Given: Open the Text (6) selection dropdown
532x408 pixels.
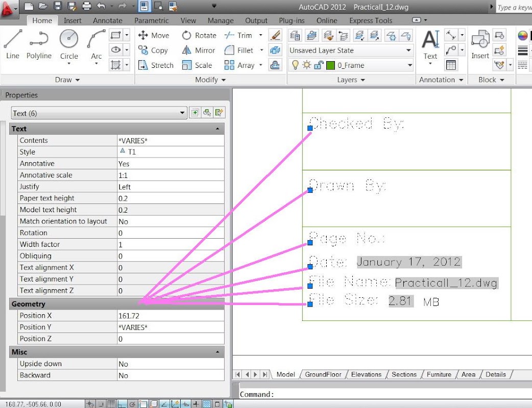Looking at the screenshot, I should click(99, 113).
